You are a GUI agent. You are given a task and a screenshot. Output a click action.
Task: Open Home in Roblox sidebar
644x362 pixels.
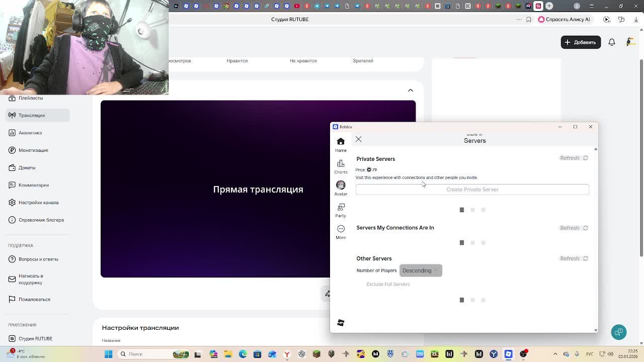pyautogui.click(x=341, y=145)
